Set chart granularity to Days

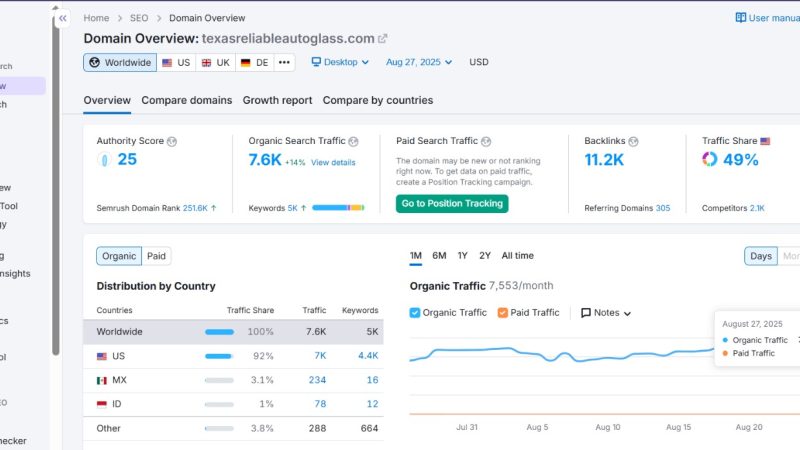pyautogui.click(x=761, y=256)
